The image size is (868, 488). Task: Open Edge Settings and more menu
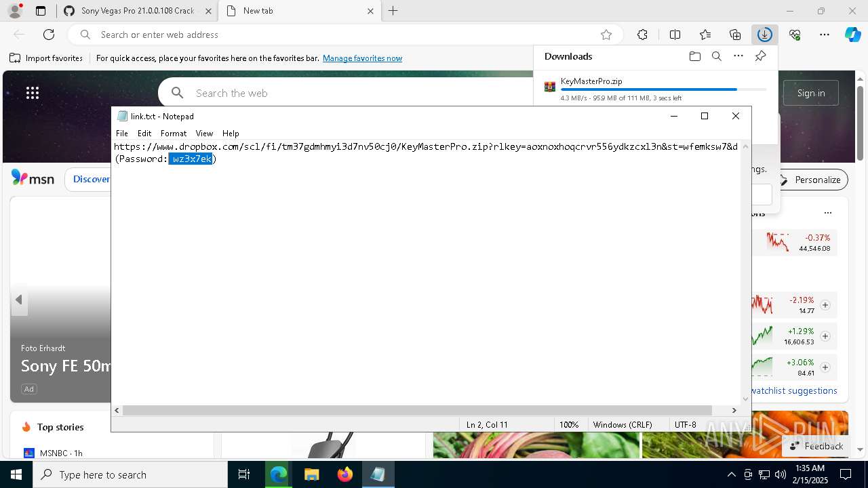tap(825, 35)
